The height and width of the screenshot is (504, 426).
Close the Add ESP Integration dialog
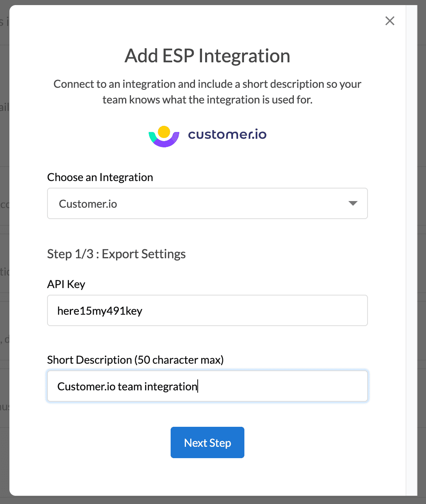(x=390, y=21)
